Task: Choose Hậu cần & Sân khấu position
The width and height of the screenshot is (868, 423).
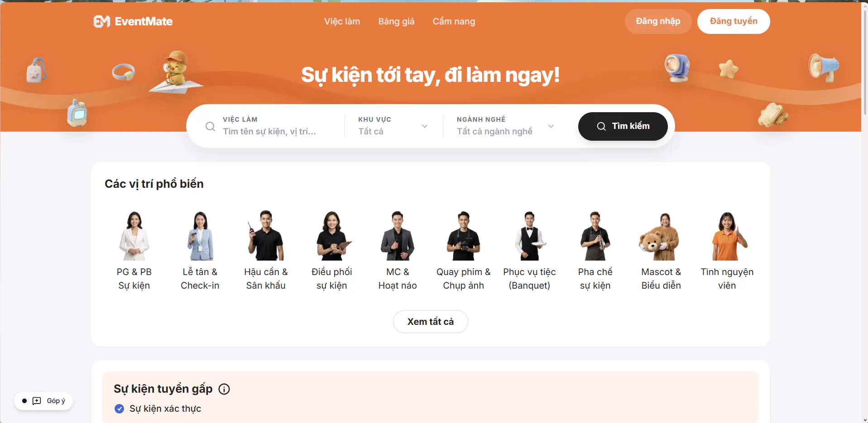Action: click(266, 251)
